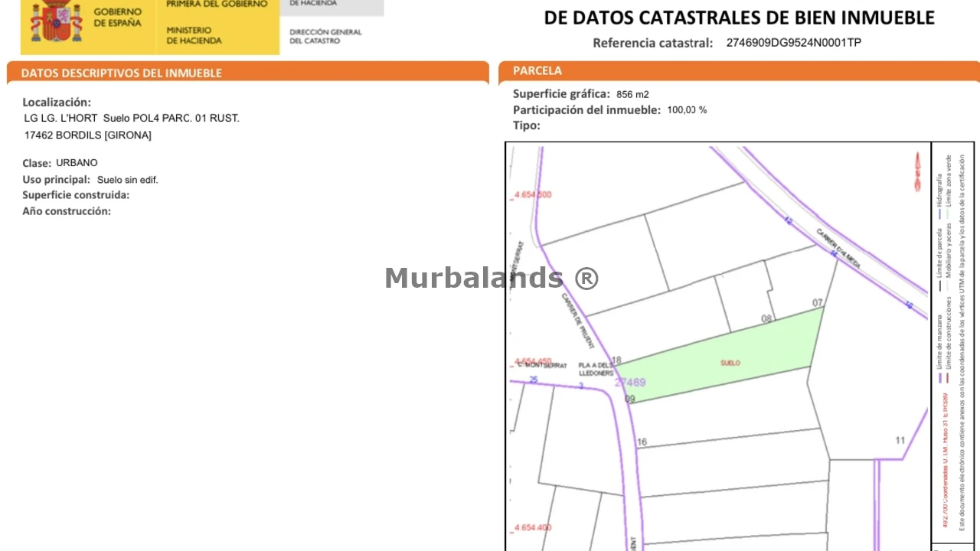980x551 pixels.
Task: Click parcel number 16 on the map
Action: pyautogui.click(x=642, y=442)
